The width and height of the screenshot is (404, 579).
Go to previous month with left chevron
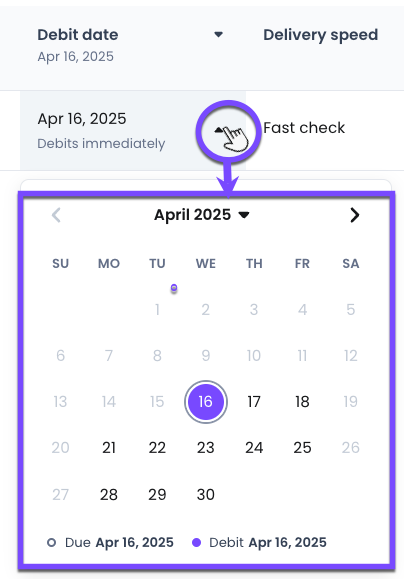(56, 215)
